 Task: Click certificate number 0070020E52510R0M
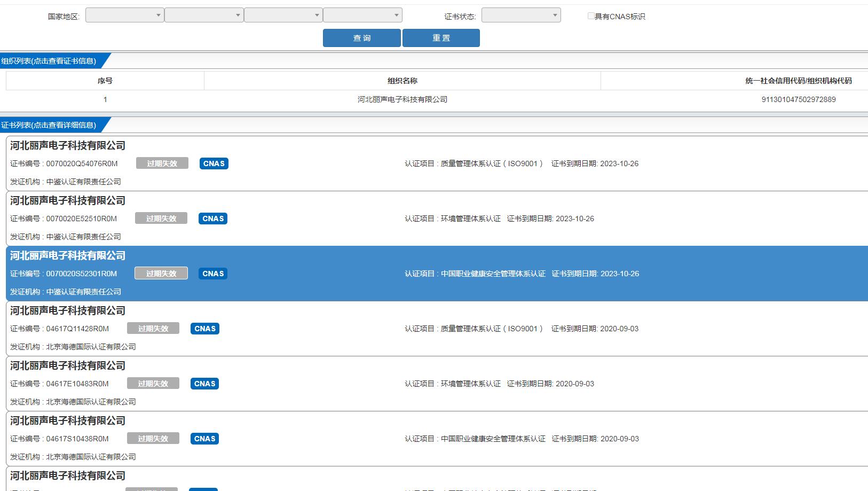81,219
